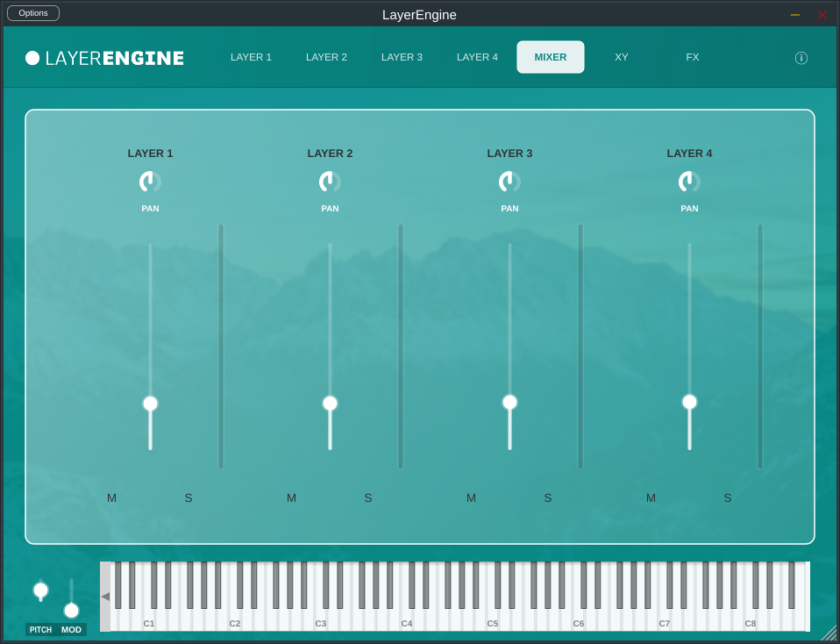Click the keyboard's left octave arrow
Screen dimensions: 840x644
tap(105, 597)
